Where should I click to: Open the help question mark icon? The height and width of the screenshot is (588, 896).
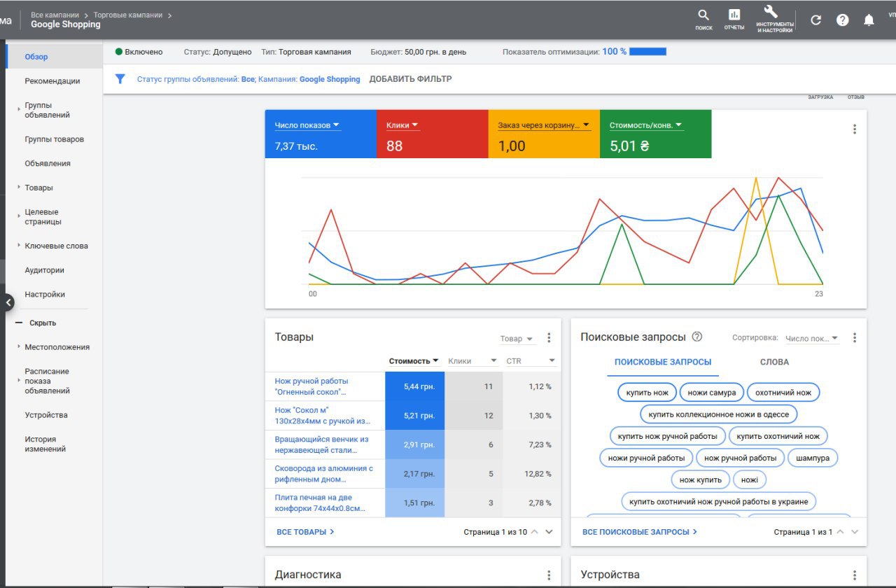843,20
